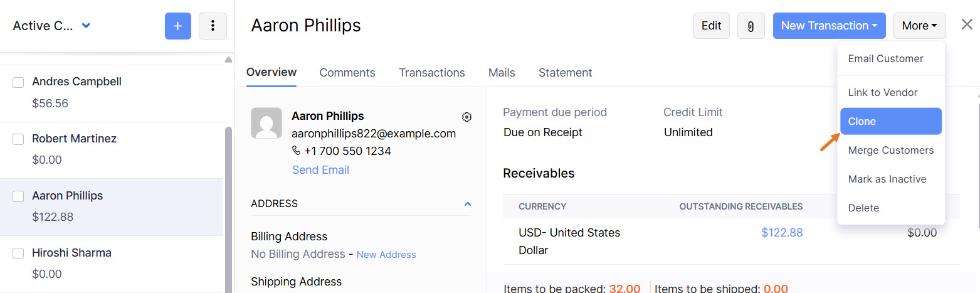Open the three-dot options menu

click(x=213, y=26)
